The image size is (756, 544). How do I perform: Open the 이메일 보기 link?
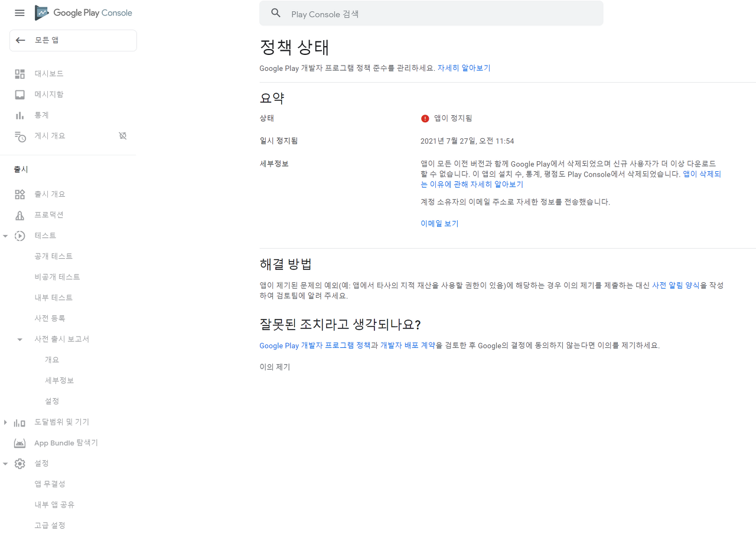(439, 224)
